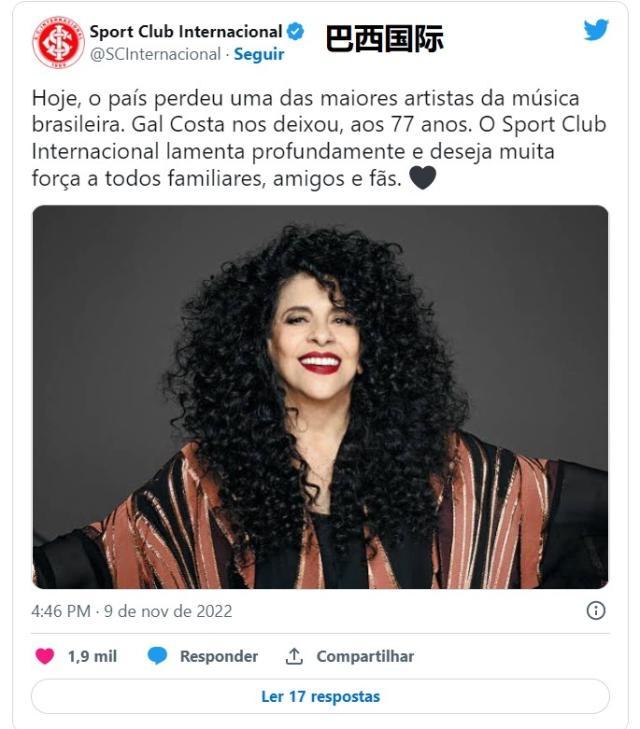Like the tweet with the heart icon

pos(45,656)
